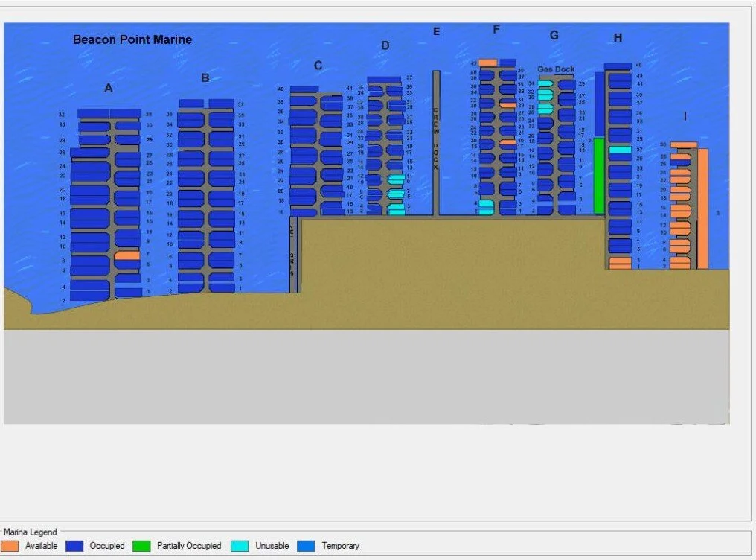The height and width of the screenshot is (560, 756).
Task: Select the orange slip 30 atop dock I
Action: [684, 145]
